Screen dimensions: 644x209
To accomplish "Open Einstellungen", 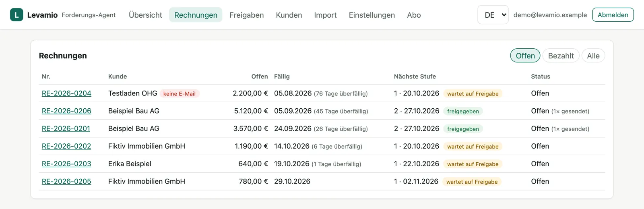I will point(372,15).
